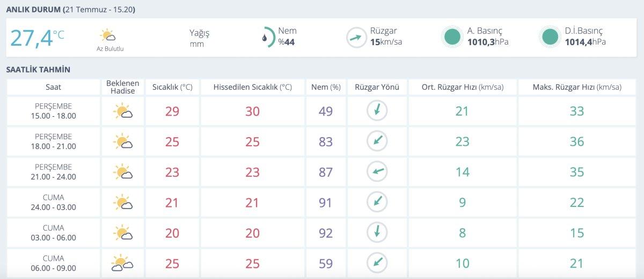
Task: Click wind direction icon for Perşembe 21.00 - 24.00
Action: pyautogui.click(x=377, y=171)
